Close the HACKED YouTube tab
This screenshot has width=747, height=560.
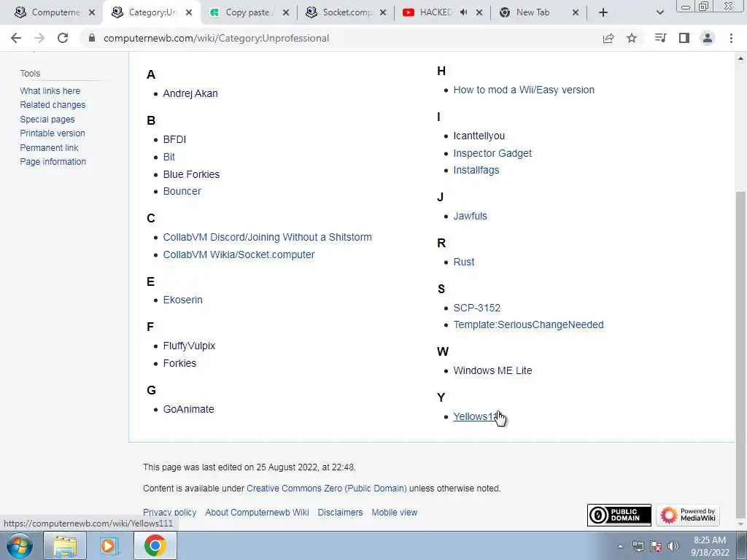click(x=479, y=12)
